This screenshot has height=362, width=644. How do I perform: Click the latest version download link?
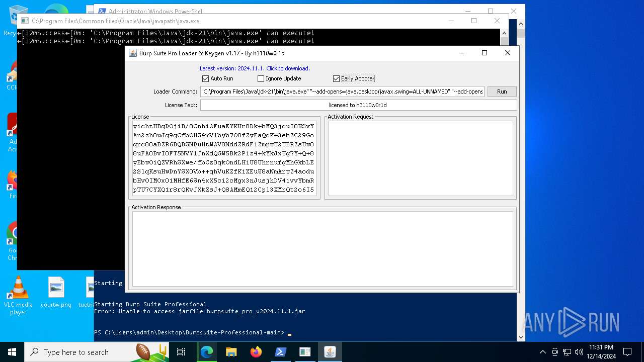point(255,68)
